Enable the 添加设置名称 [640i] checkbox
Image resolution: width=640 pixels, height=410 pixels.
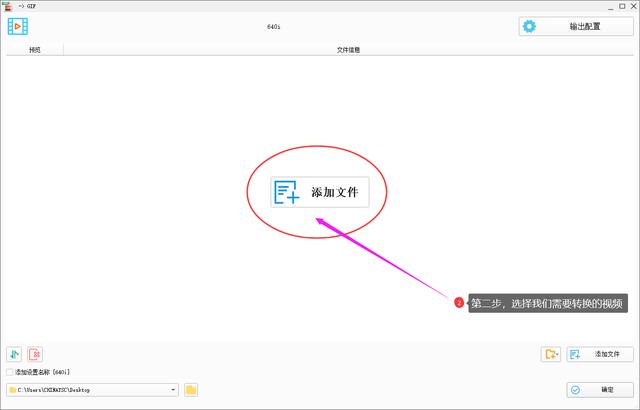click(10, 372)
